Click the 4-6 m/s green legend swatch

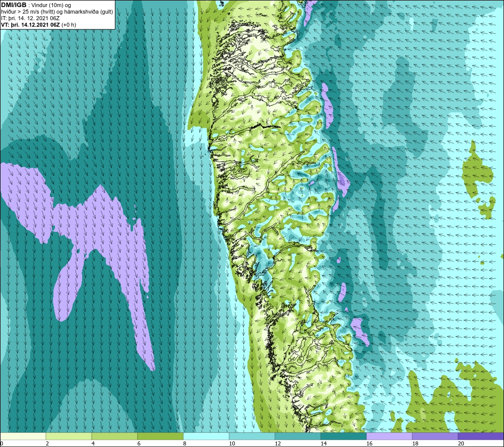[x=114, y=436]
